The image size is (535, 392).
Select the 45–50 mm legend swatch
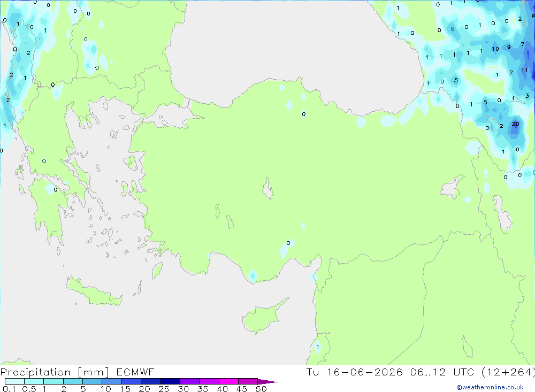(248, 381)
